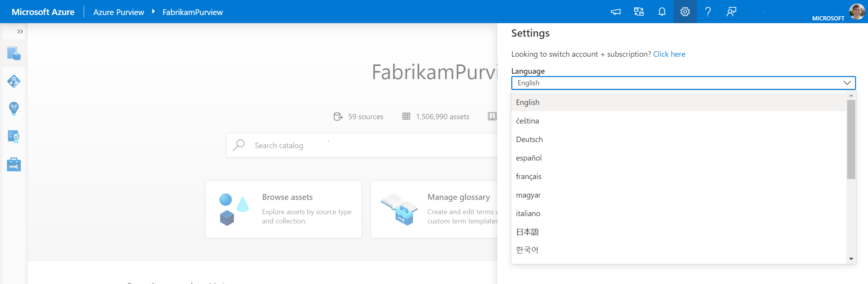Select français in the language list
Image resolution: width=868 pixels, height=284 pixels.
click(x=679, y=176)
